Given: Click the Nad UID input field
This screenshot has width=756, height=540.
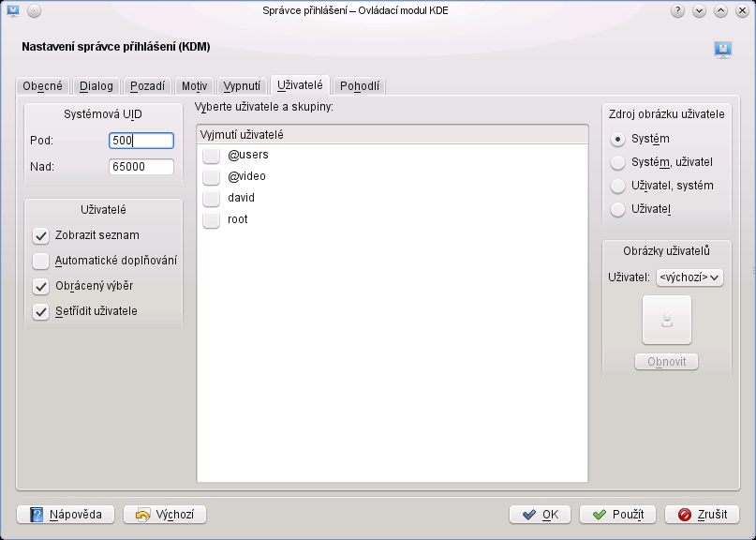Looking at the screenshot, I should pos(141,167).
